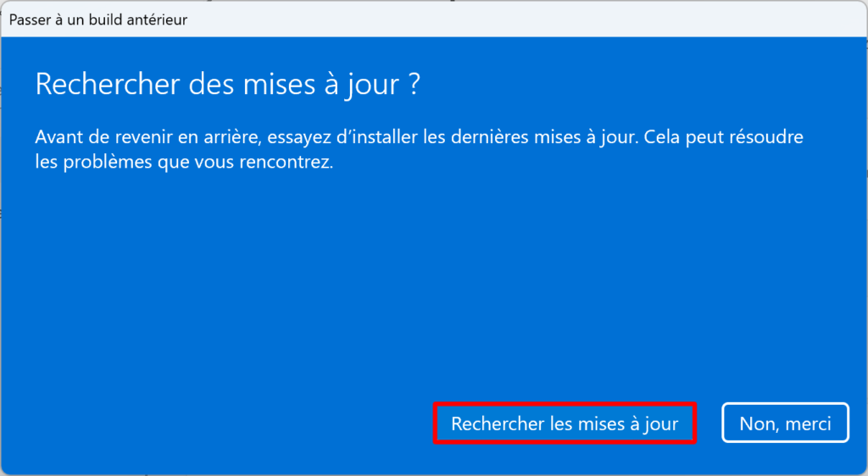Click the word build in the window title
Viewport: 868px width, 476px height.
pos(105,19)
